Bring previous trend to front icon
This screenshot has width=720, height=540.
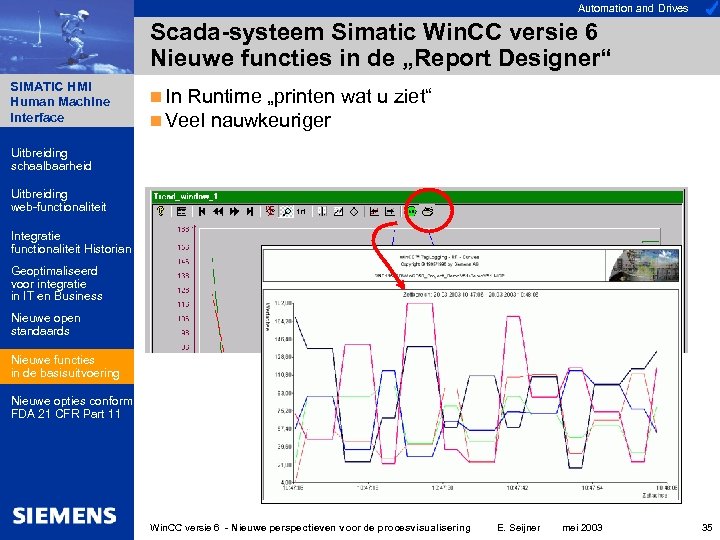click(x=374, y=211)
